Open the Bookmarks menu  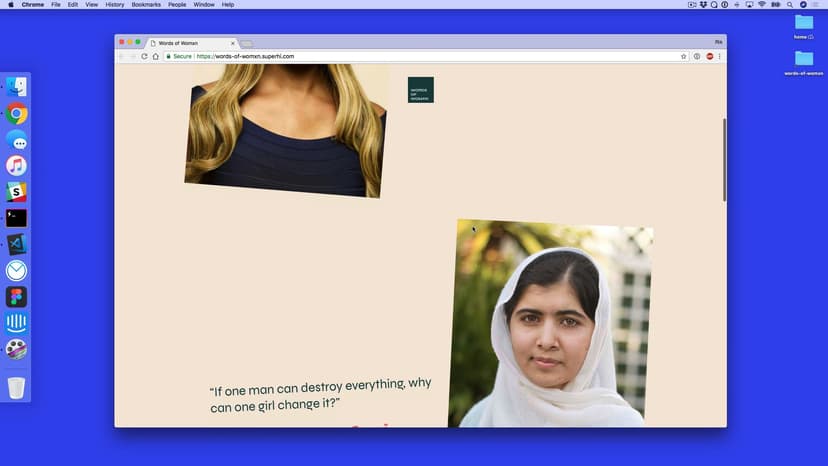click(146, 5)
